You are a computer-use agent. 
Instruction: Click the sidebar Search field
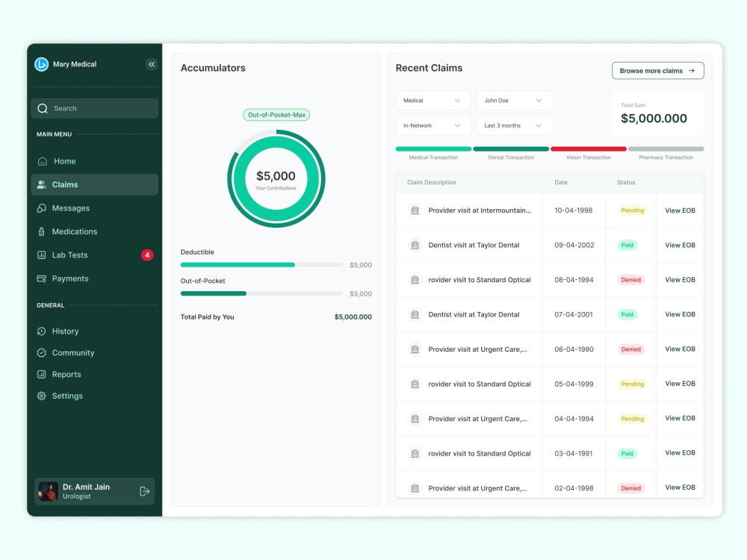94,108
